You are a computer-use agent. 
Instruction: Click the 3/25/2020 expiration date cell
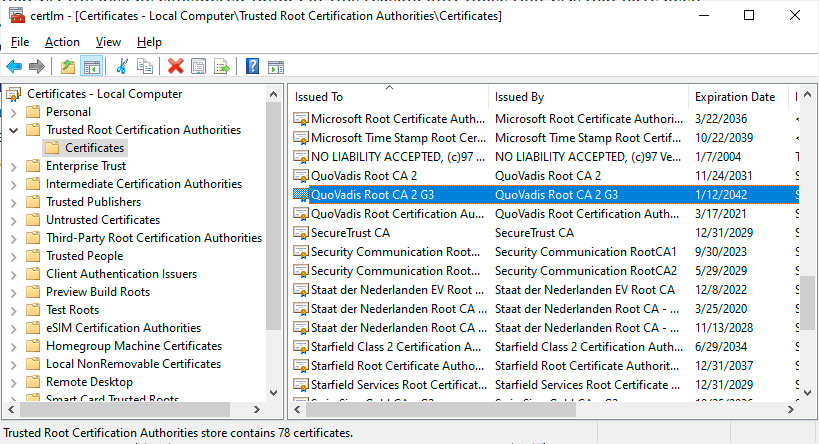720,309
